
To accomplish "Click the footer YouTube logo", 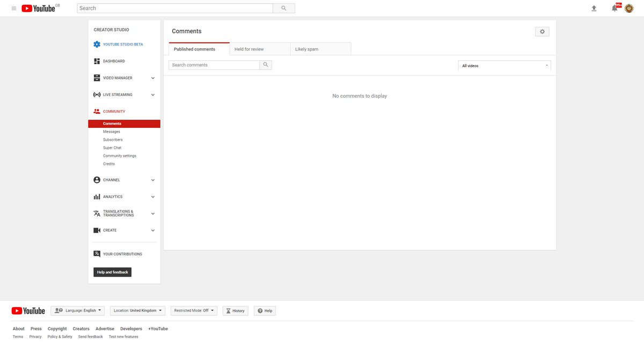I will [28, 310].
